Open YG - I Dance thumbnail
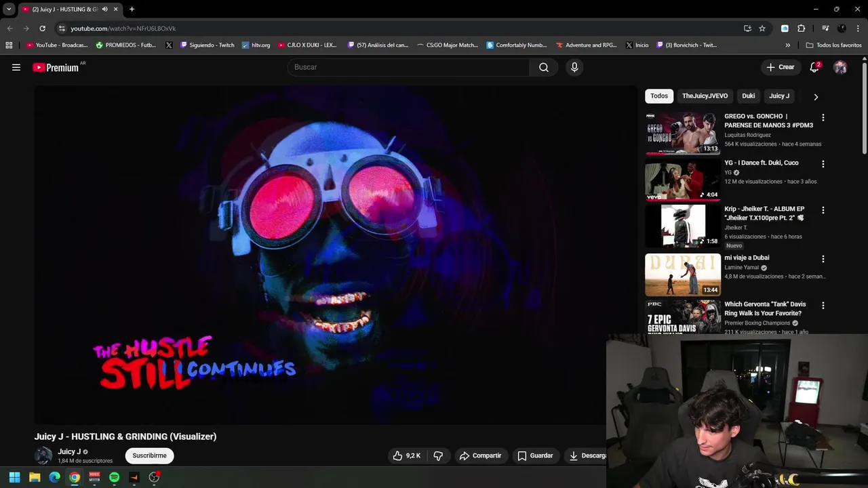 tap(682, 180)
